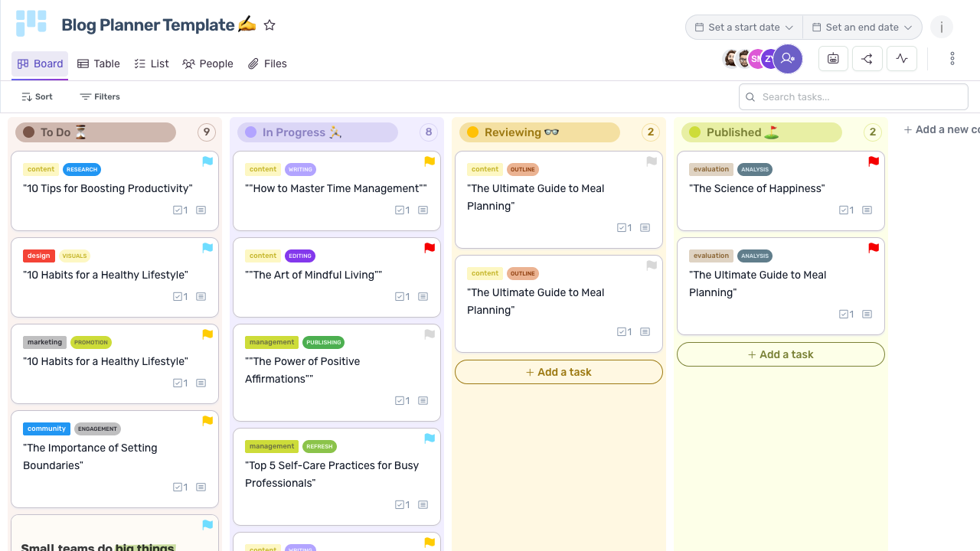Click Add a new column
Image resolution: width=980 pixels, height=551 pixels.
coord(942,129)
